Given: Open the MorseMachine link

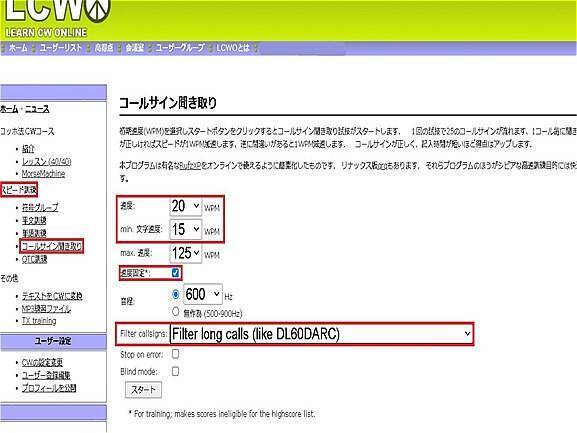Looking at the screenshot, I should 43,173.
